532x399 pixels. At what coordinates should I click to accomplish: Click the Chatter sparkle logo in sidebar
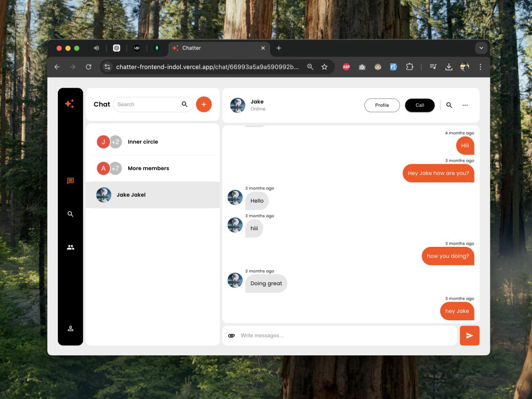point(70,104)
